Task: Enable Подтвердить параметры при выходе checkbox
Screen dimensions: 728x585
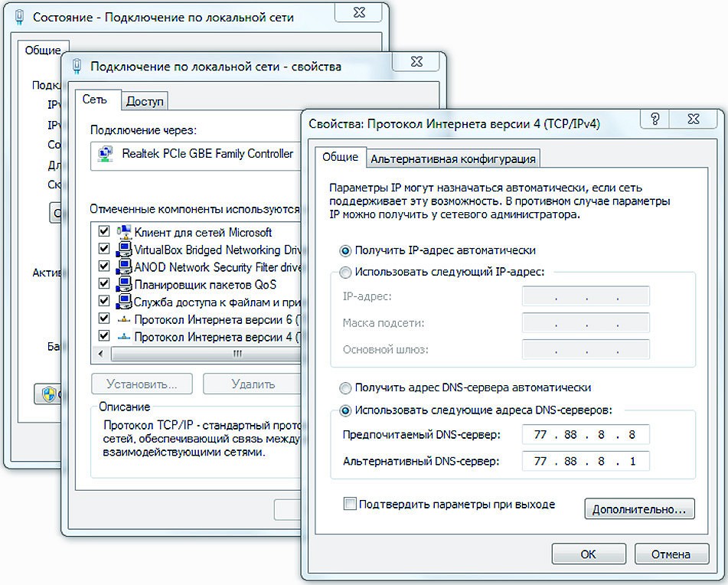Action: pos(350,504)
